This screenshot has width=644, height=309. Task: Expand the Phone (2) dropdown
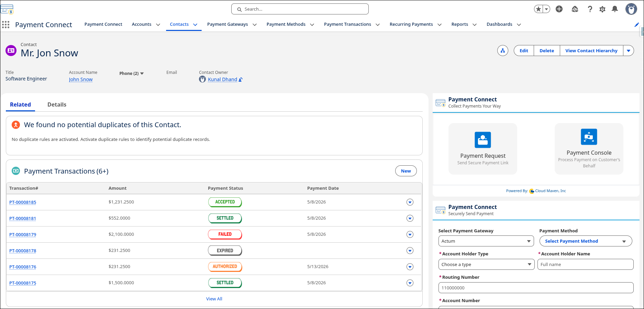132,74
